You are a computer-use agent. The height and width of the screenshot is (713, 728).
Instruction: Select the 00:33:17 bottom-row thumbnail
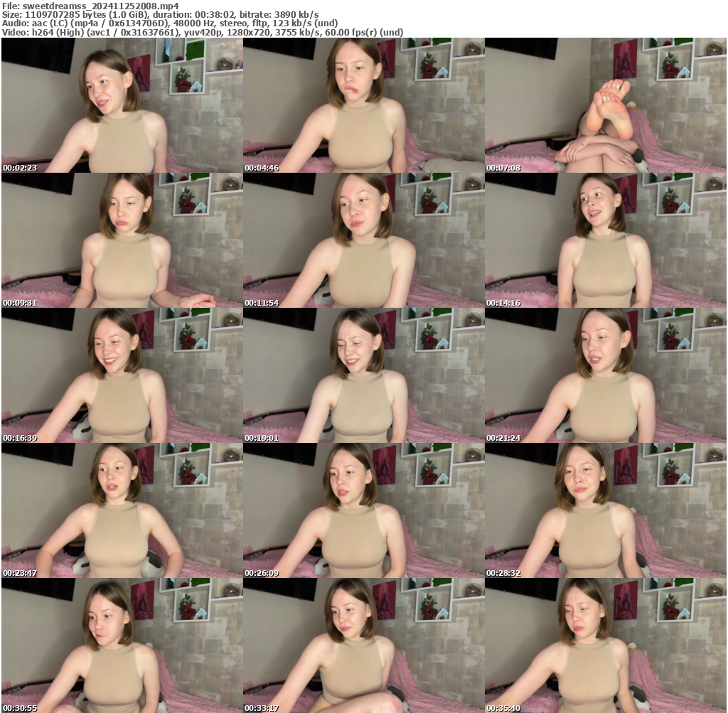(363, 642)
